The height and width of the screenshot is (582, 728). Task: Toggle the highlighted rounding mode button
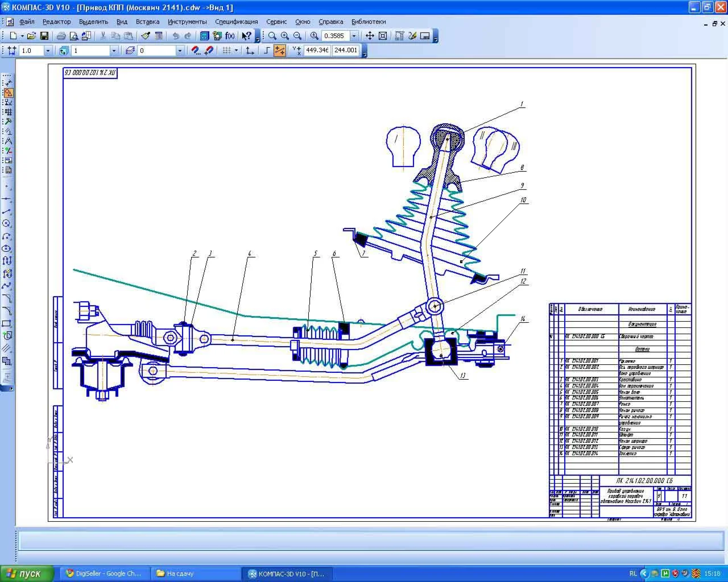coord(279,51)
